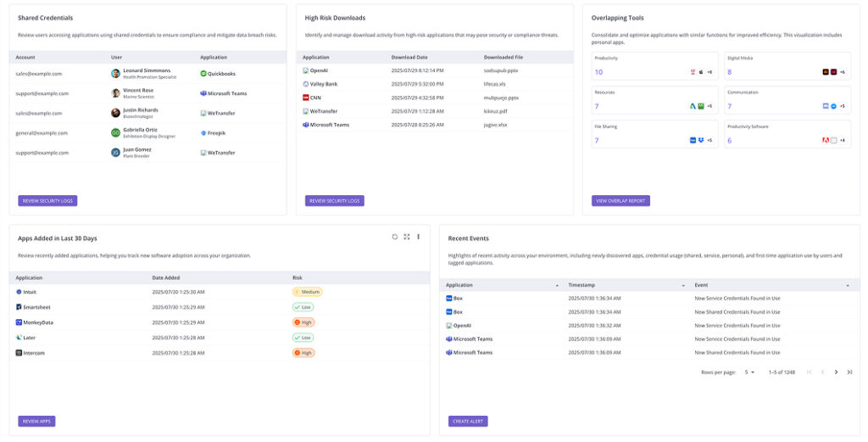Image resolution: width=868 pixels, height=442 pixels.
Task: Go to next page of Recent Events
Action: pos(836,372)
